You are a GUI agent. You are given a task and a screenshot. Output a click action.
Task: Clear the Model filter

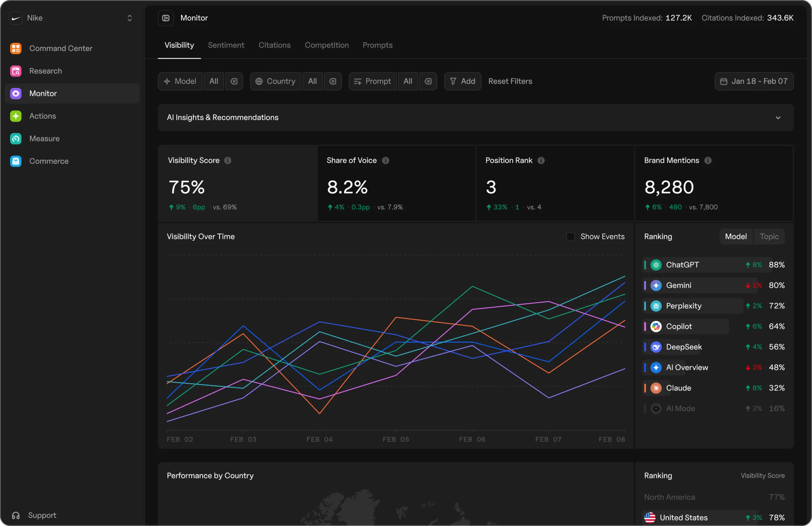[234, 81]
